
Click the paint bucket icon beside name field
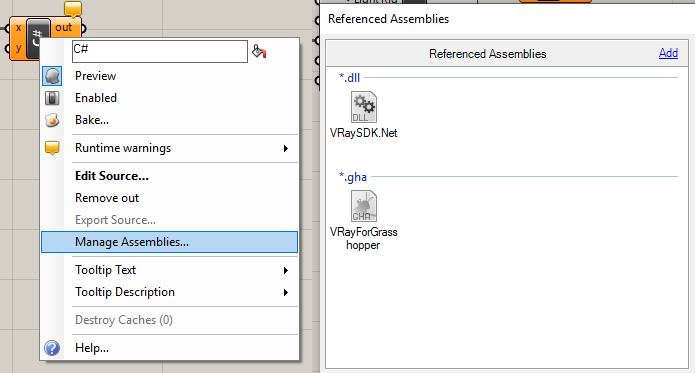coord(259,51)
